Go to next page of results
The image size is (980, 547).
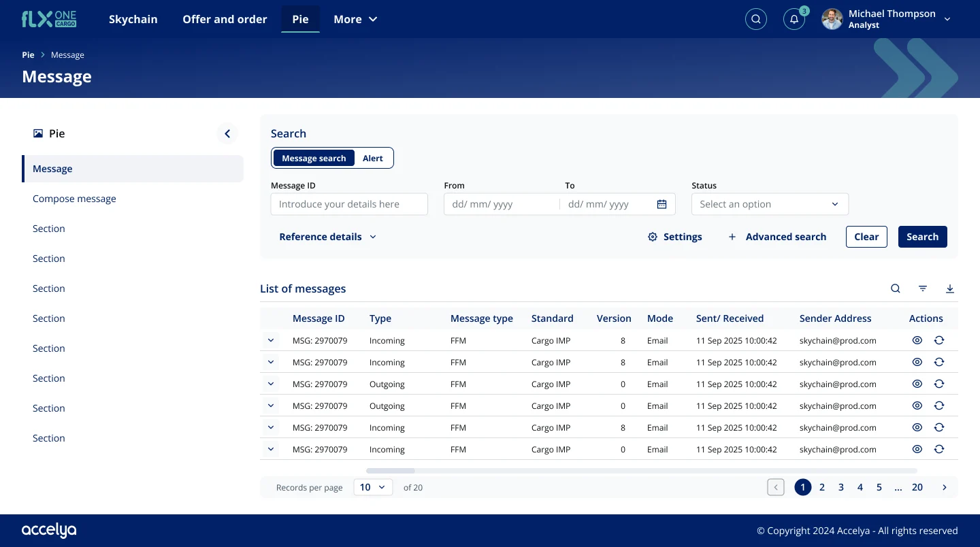point(945,487)
